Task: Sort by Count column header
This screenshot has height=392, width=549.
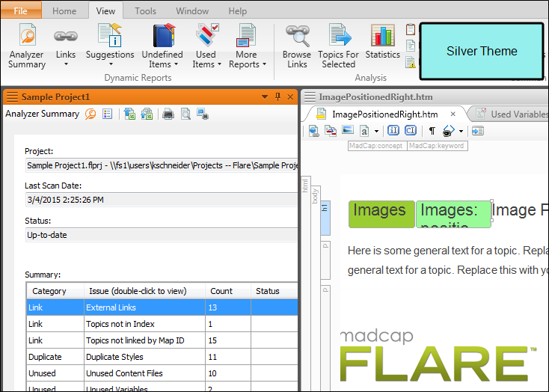Action: (228, 291)
